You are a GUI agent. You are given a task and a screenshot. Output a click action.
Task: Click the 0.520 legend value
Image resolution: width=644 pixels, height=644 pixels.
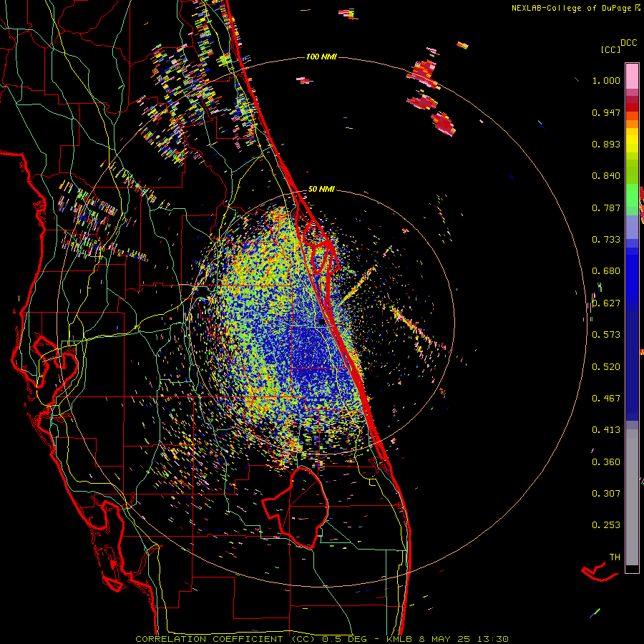coord(606,367)
